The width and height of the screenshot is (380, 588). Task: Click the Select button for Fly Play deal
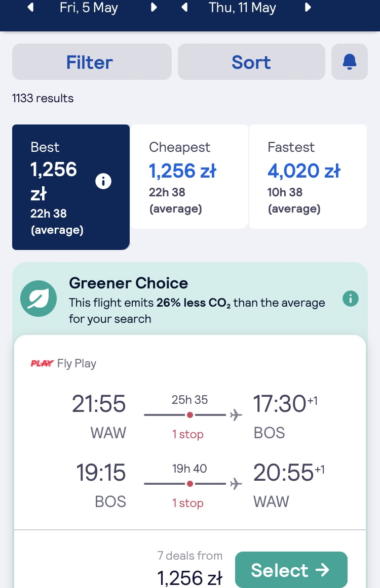(x=291, y=570)
